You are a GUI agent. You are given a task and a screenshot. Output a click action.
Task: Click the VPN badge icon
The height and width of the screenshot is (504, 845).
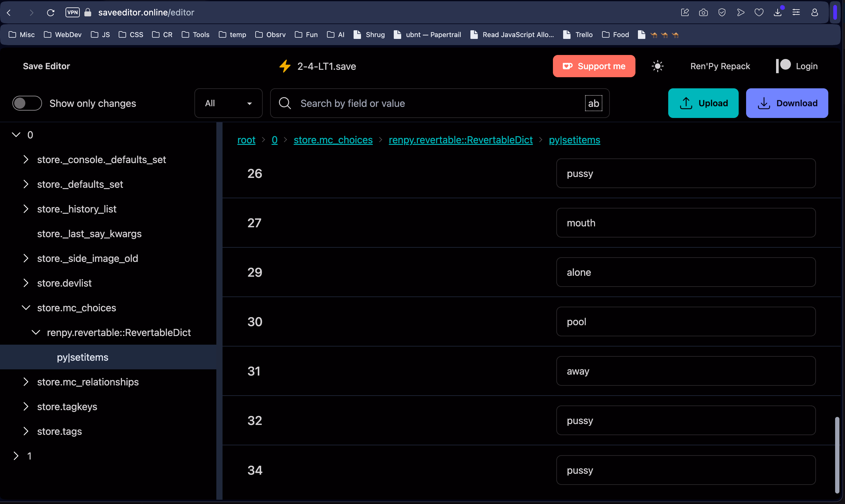point(72,13)
